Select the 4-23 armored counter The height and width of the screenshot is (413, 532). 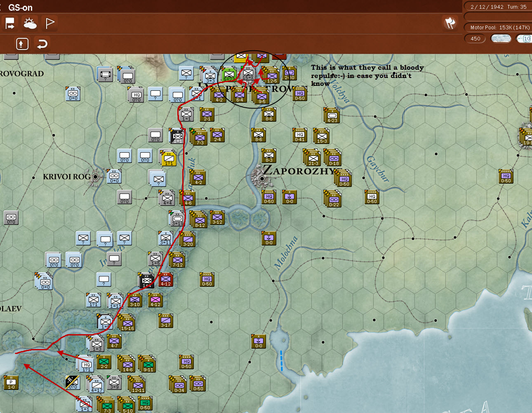coord(332,116)
